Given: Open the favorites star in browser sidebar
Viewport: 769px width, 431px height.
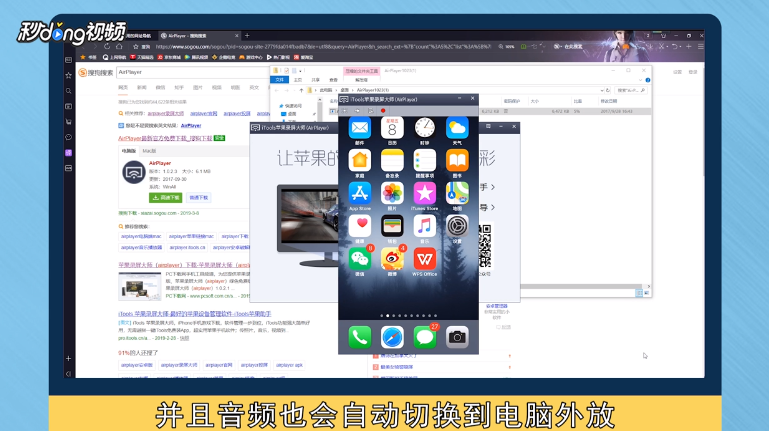Looking at the screenshot, I should 69,75.
